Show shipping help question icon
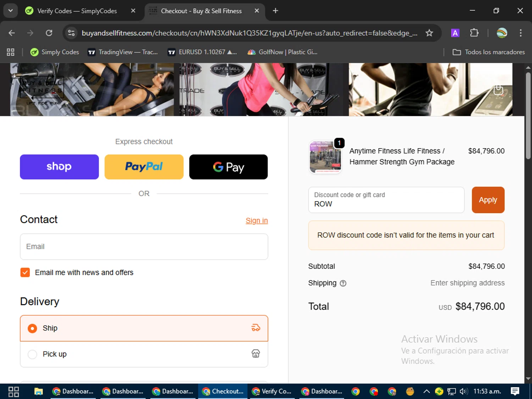 [343, 283]
